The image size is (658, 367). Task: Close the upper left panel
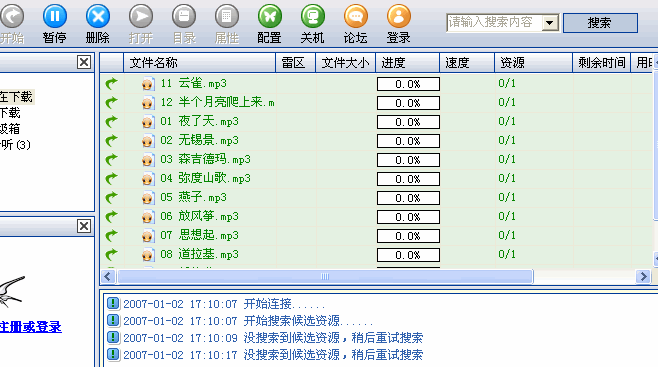coord(84,62)
